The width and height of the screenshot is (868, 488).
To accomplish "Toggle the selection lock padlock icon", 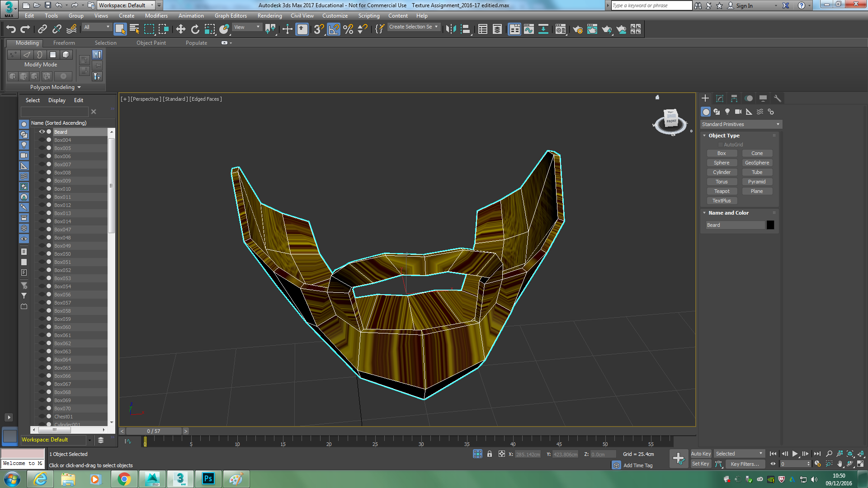I will (x=490, y=454).
